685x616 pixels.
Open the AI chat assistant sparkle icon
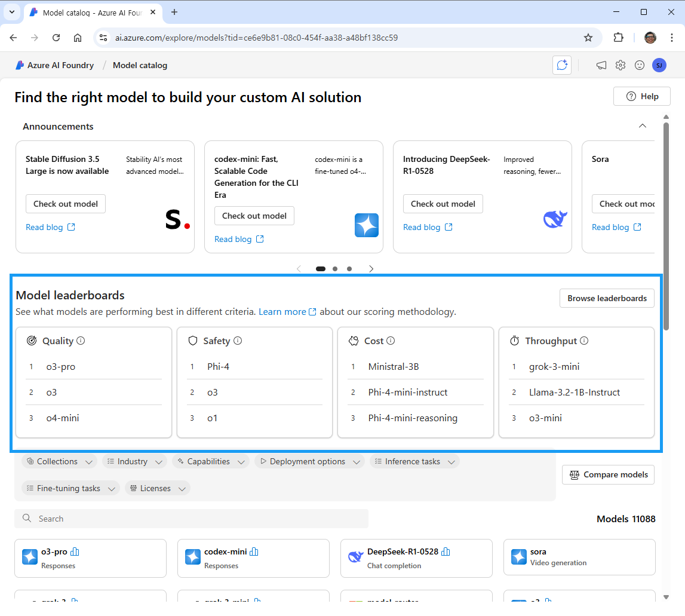tap(562, 65)
